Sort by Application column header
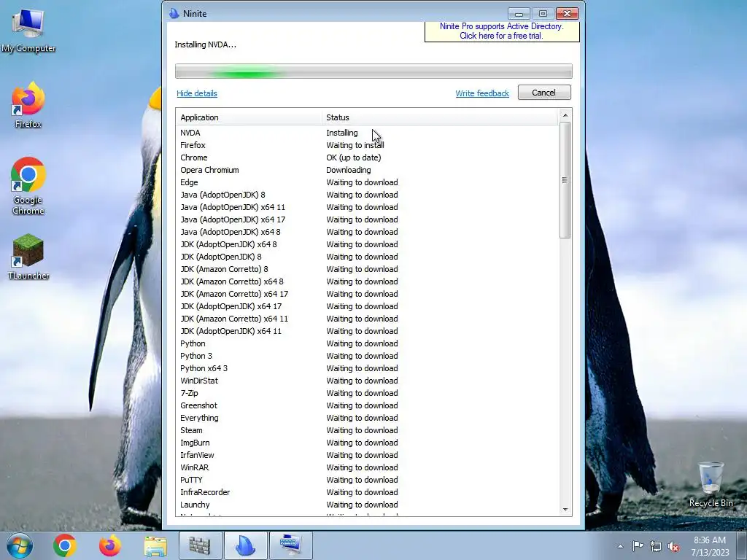 249,117
